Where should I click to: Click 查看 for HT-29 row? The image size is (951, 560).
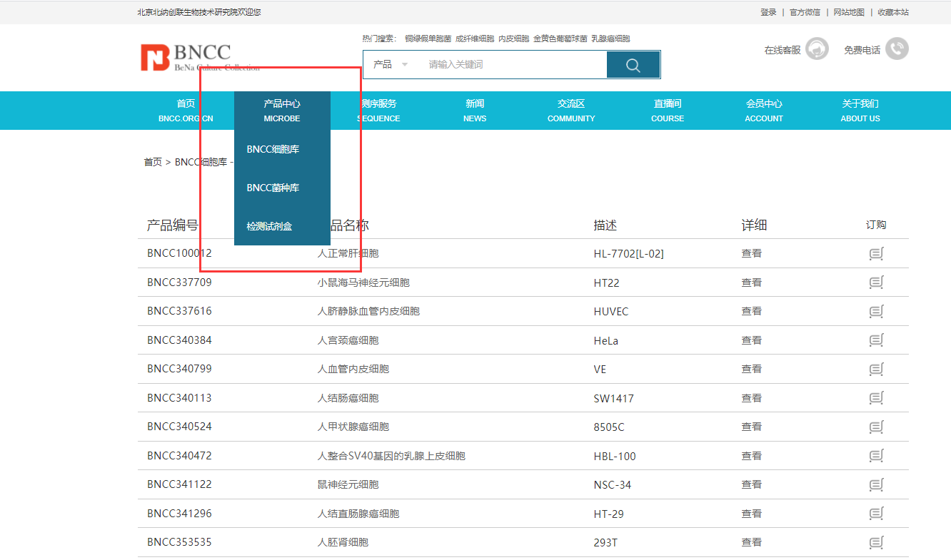[x=751, y=514]
